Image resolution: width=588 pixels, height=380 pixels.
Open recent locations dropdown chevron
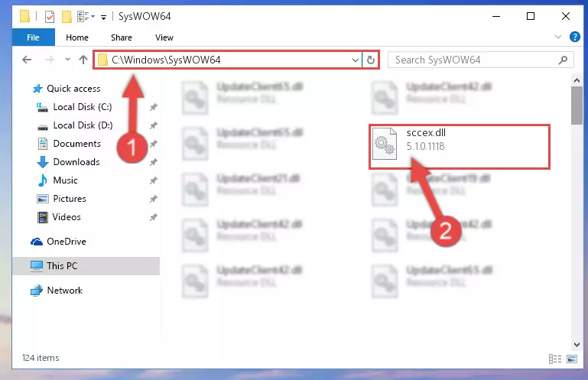pos(67,60)
